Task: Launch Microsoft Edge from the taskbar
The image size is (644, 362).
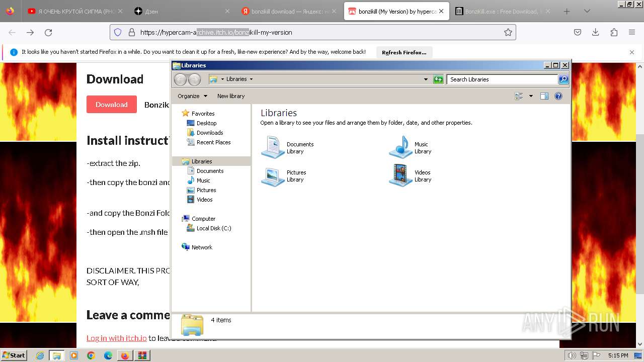Action: (x=108, y=355)
